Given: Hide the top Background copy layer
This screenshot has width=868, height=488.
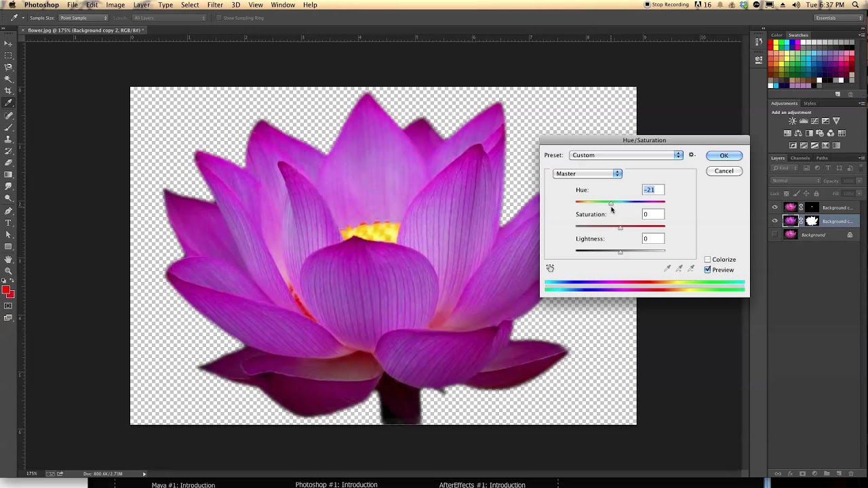Looking at the screenshot, I should pyautogui.click(x=774, y=207).
